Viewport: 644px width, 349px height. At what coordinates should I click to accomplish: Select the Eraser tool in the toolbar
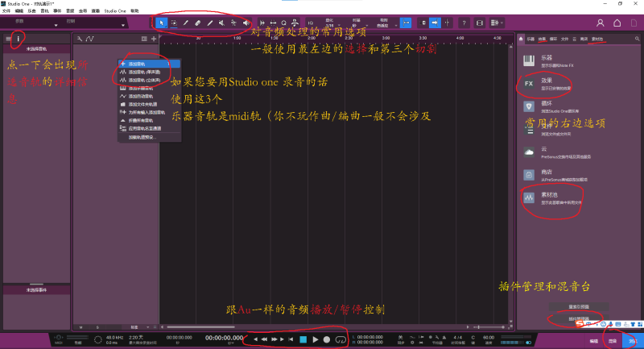(x=198, y=22)
